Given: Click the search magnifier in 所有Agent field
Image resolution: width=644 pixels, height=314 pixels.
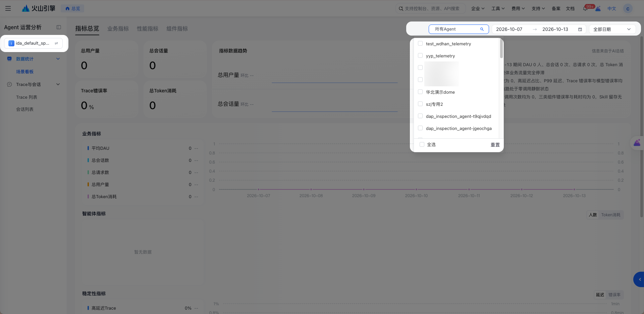Looking at the screenshot, I should 482,29.
